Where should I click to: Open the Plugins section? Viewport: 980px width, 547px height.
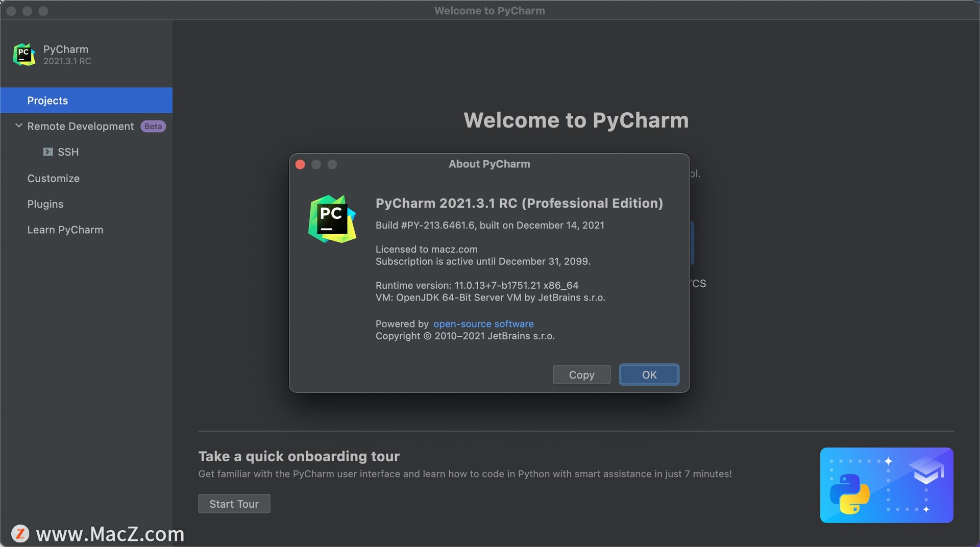pos(45,204)
